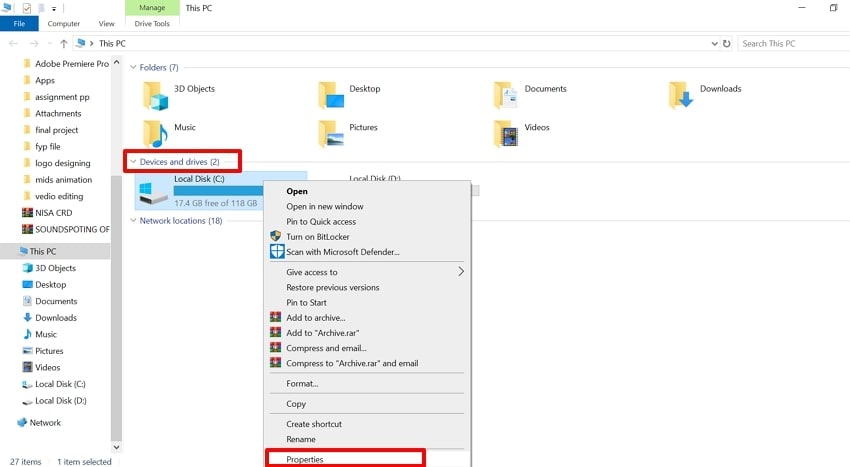Open the Pictures folder icon in Folders
This screenshot has height=467, width=850.
click(331, 134)
